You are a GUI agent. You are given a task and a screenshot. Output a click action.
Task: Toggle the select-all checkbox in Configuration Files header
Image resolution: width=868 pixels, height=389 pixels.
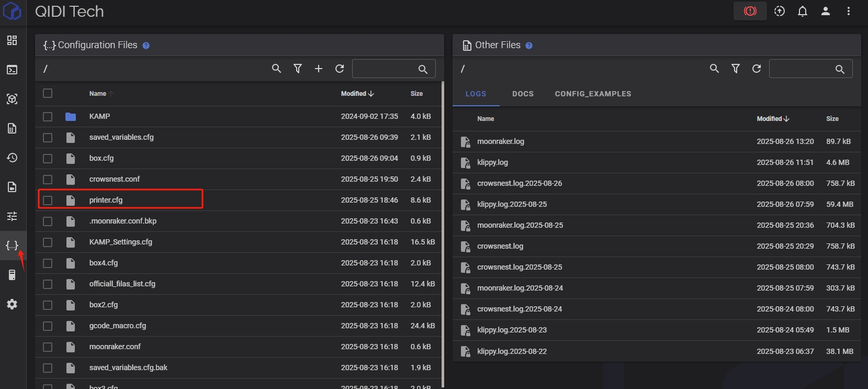point(48,93)
